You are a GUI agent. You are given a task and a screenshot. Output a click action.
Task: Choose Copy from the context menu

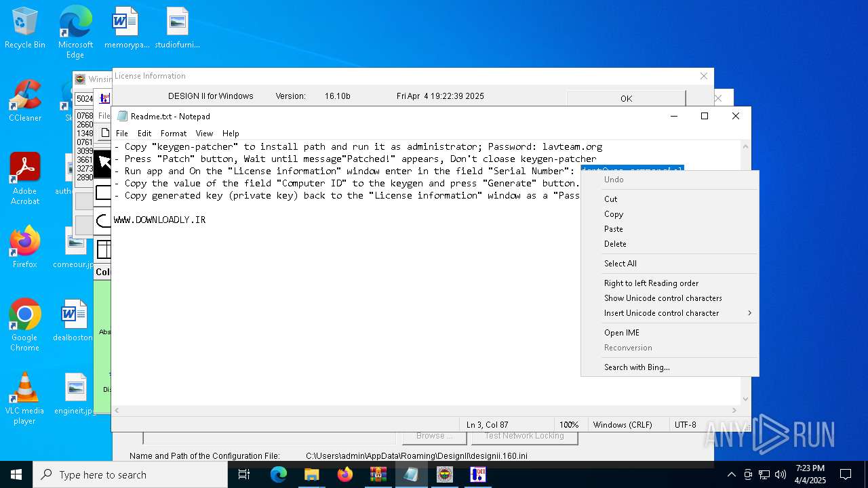click(670, 214)
